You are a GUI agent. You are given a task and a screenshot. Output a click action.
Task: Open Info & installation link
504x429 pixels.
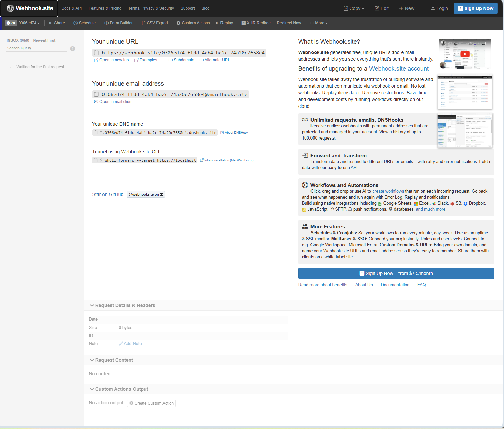(x=227, y=160)
